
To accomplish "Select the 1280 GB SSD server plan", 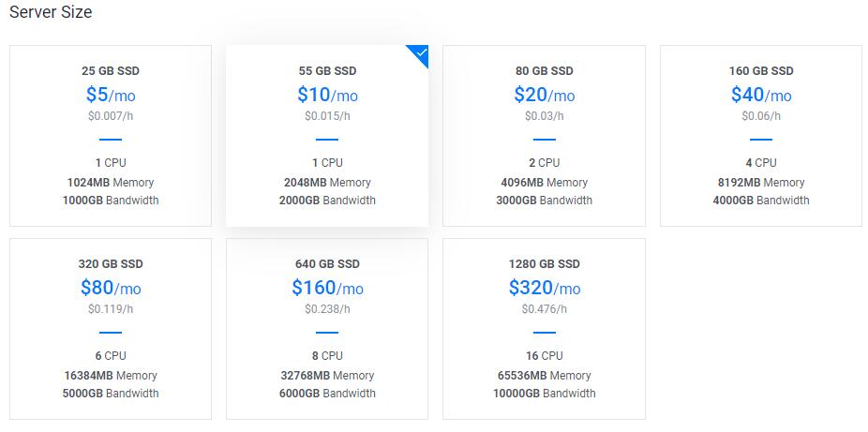I will coord(544,329).
